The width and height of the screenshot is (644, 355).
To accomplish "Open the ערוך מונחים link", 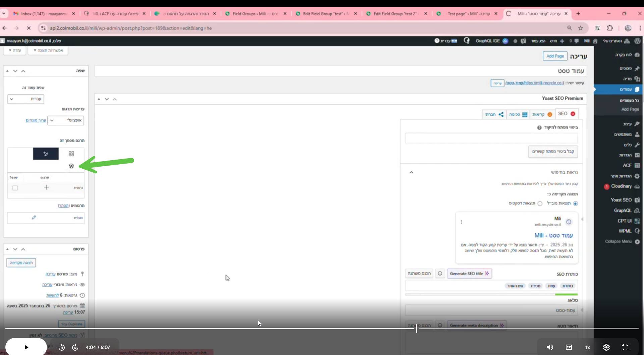I will [36, 120].
